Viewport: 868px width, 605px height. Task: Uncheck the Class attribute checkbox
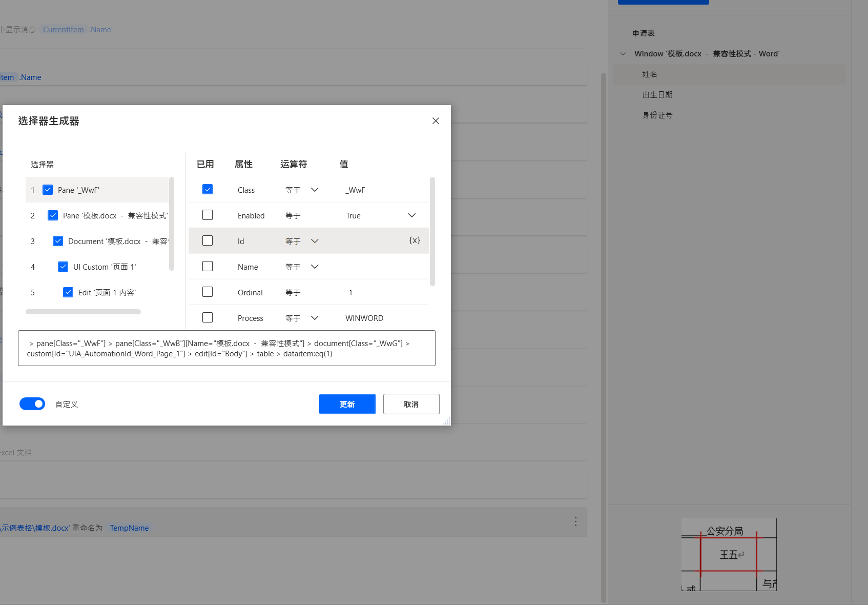tap(208, 190)
